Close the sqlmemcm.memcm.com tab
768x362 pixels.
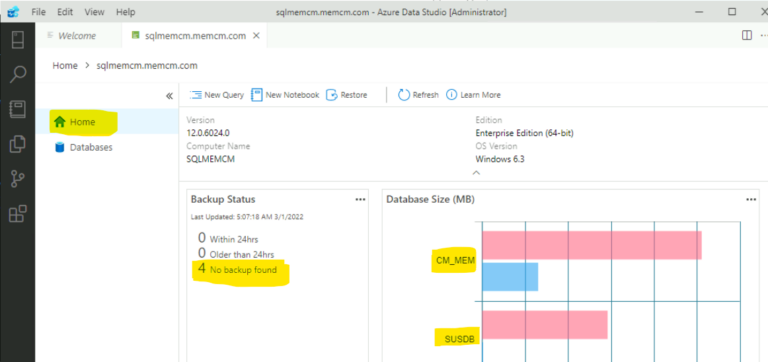pyautogui.click(x=256, y=36)
